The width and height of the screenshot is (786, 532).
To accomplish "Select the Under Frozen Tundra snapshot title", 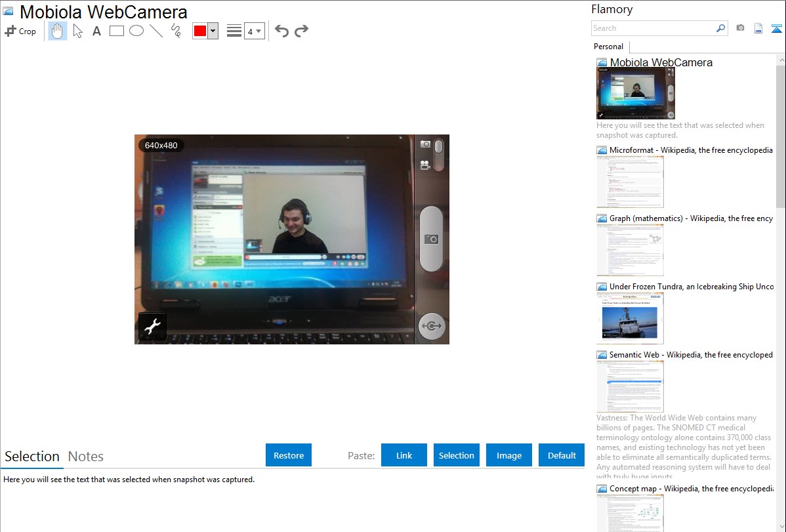I will [692, 286].
